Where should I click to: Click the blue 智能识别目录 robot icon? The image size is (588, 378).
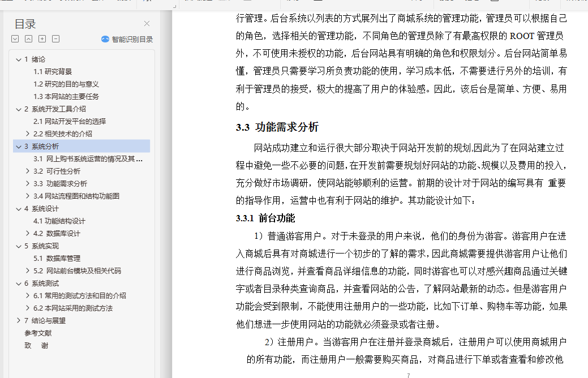pyautogui.click(x=105, y=39)
